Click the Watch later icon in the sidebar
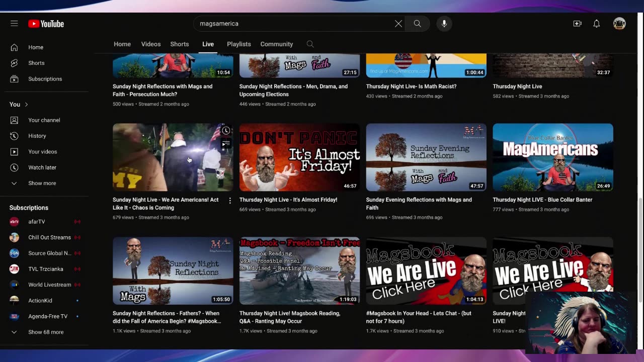This screenshot has width=644, height=362. pyautogui.click(x=14, y=167)
